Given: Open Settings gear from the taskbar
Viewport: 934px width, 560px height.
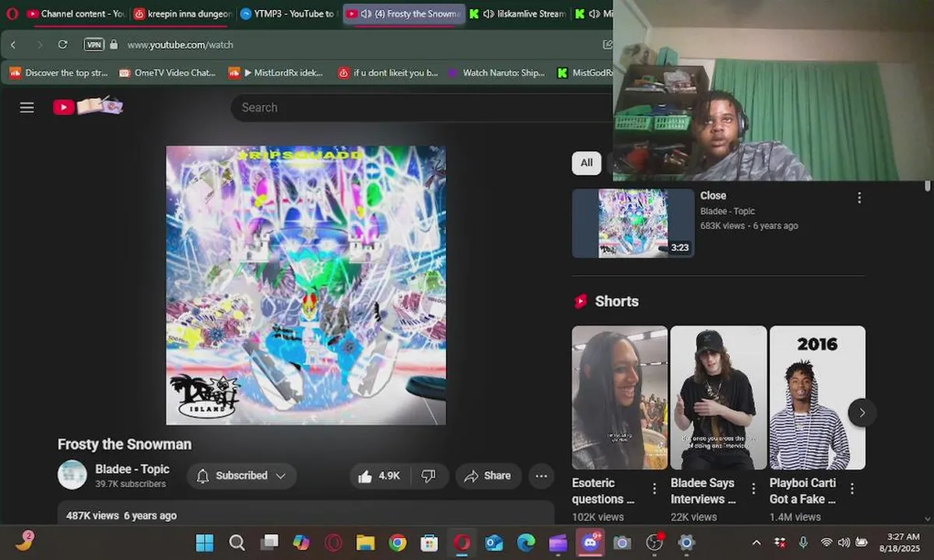Looking at the screenshot, I should tap(686, 542).
